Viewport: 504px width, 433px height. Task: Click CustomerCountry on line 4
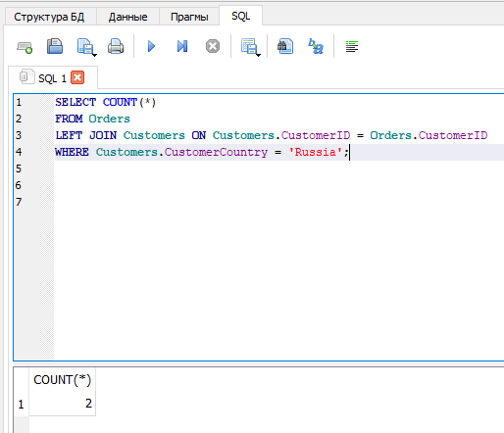[x=216, y=152]
